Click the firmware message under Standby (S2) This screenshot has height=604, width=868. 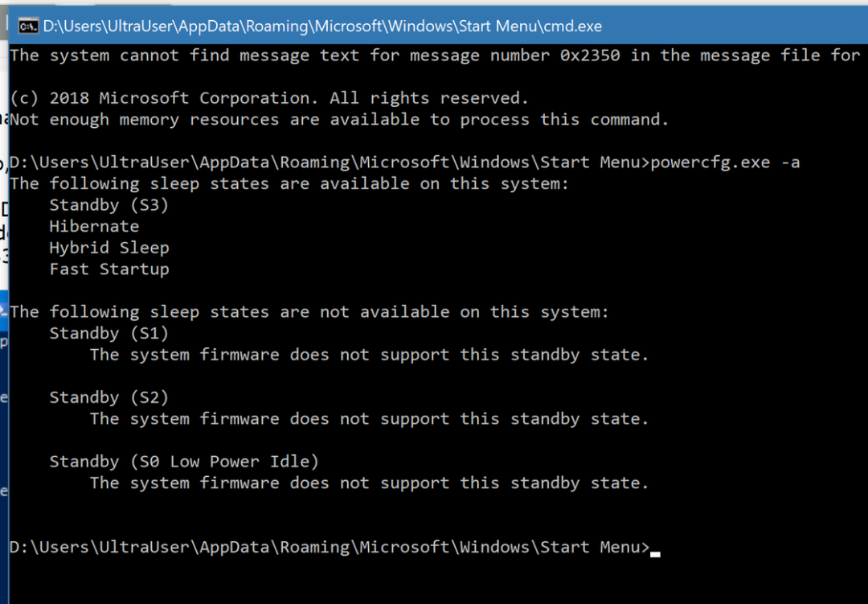[369, 419]
